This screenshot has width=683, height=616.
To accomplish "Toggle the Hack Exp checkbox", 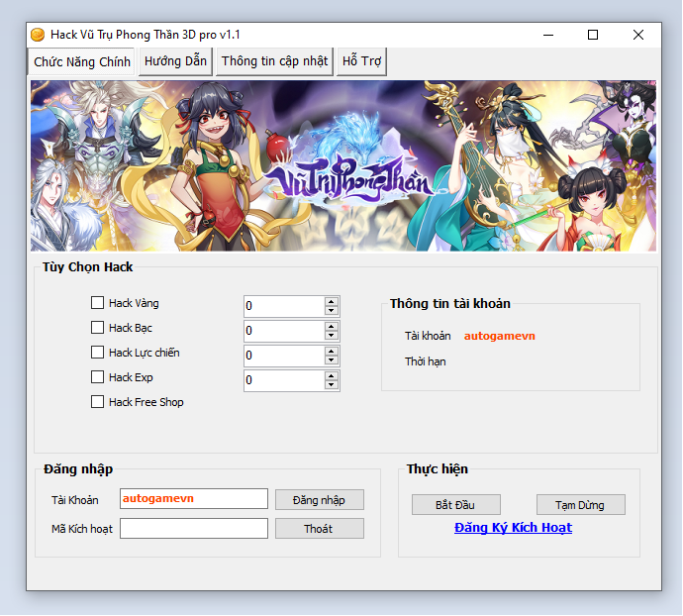I will click(97, 377).
